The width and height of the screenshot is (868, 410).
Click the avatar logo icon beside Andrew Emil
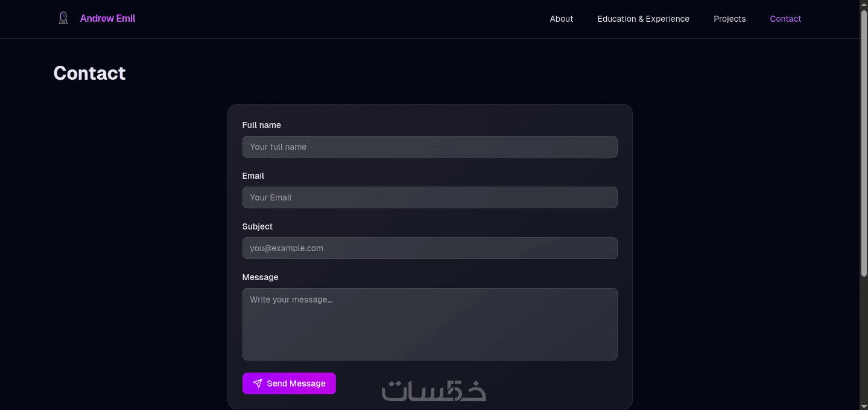click(63, 18)
